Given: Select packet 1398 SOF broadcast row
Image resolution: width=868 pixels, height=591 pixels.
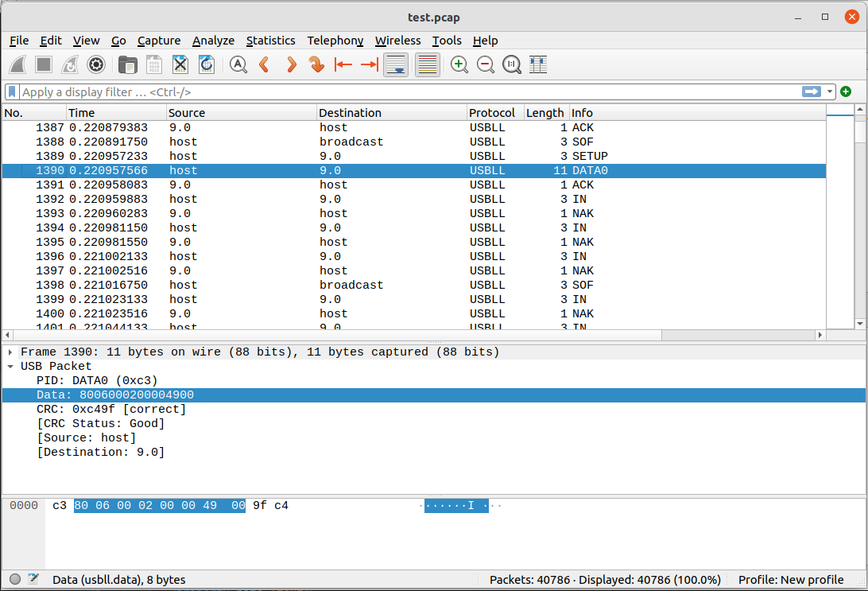Looking at the screenshot, I should point(414,285).
